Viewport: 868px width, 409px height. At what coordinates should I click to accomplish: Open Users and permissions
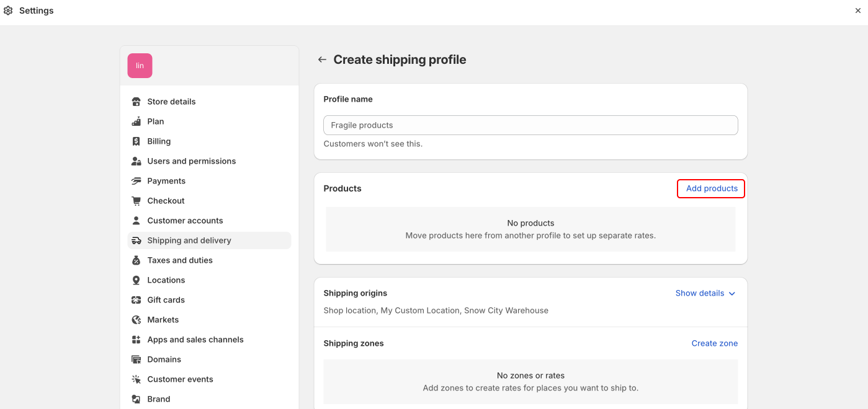pyautogui.click(x=209, y=161)
